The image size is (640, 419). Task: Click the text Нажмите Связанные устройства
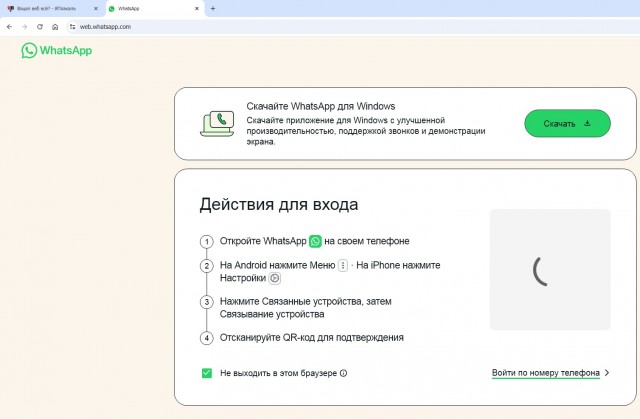tap(291, 302)
